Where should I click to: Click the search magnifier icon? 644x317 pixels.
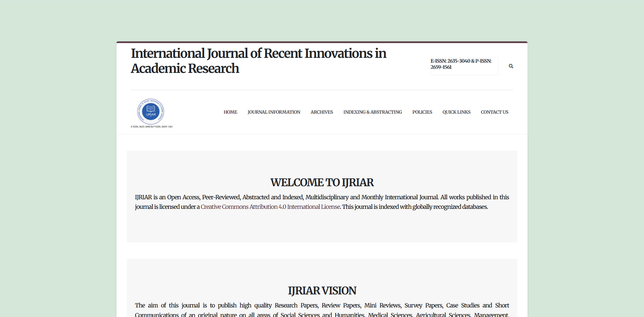tap(511, 66)
